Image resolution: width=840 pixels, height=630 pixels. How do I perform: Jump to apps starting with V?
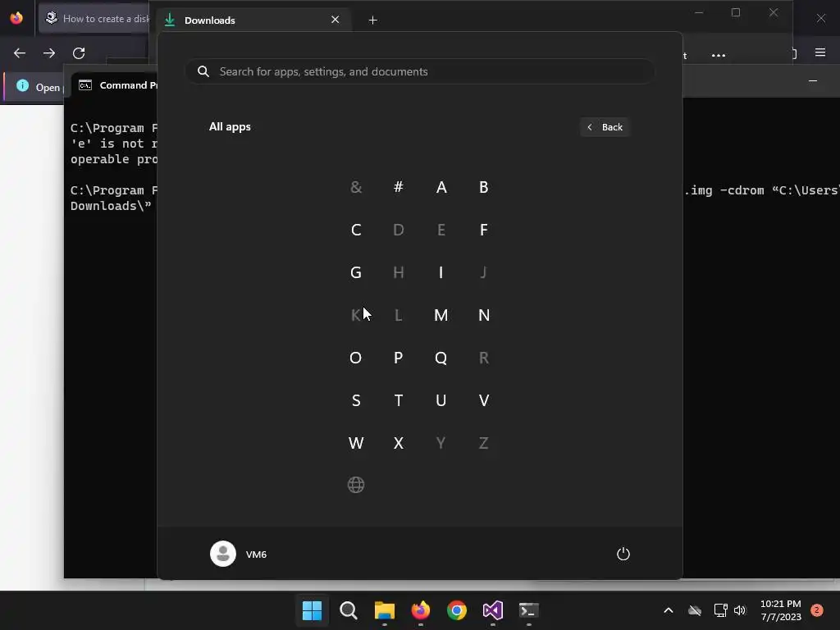483,400
